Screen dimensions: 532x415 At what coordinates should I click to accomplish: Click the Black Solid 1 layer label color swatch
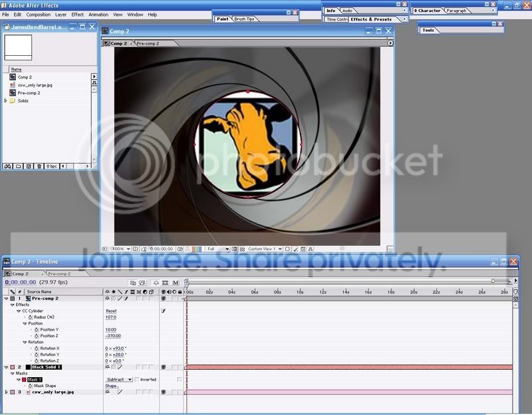click(x=13, y=367)
